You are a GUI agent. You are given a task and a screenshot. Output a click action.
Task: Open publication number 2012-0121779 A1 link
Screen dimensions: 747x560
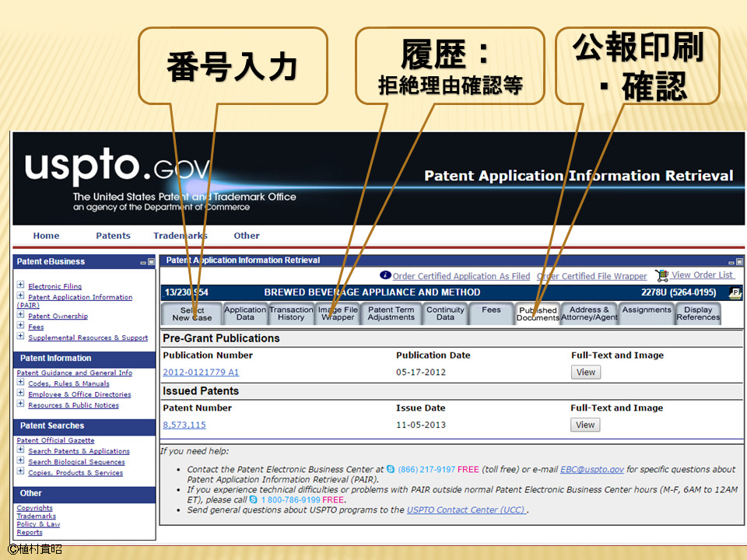click(x=201, y=373)
